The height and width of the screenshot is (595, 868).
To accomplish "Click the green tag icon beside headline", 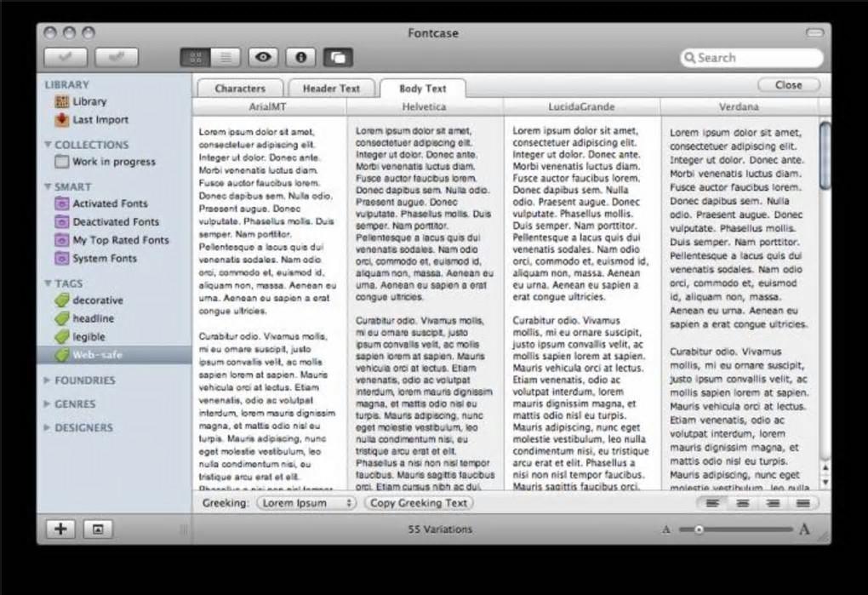I will coord(62,319).
